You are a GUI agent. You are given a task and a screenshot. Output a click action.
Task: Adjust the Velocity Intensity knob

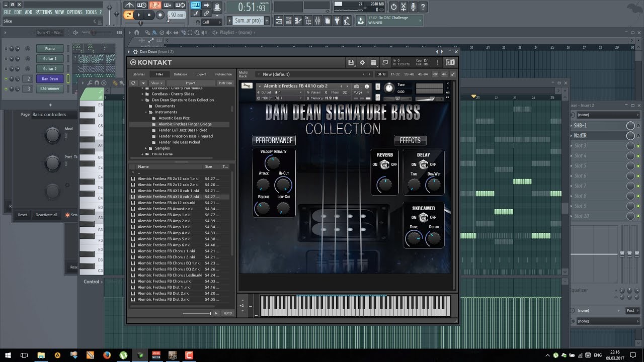pyautogui.click(x=273, y=162)
